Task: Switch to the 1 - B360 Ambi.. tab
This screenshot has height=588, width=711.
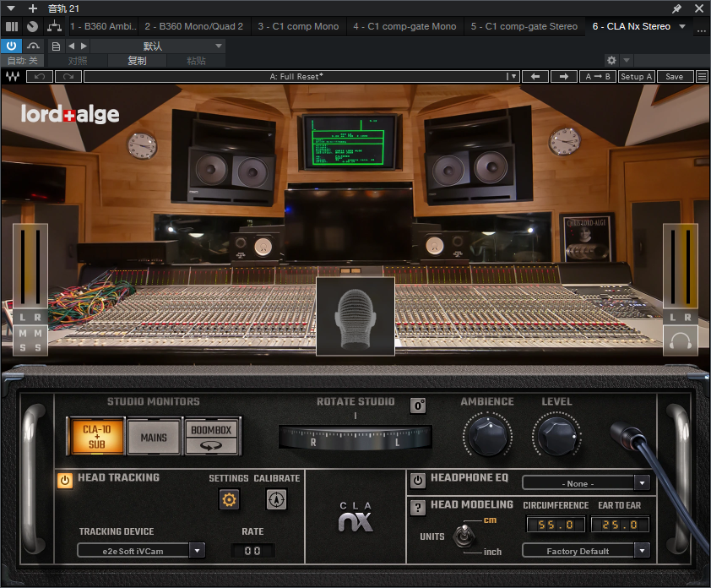Action: coord(103,26)
